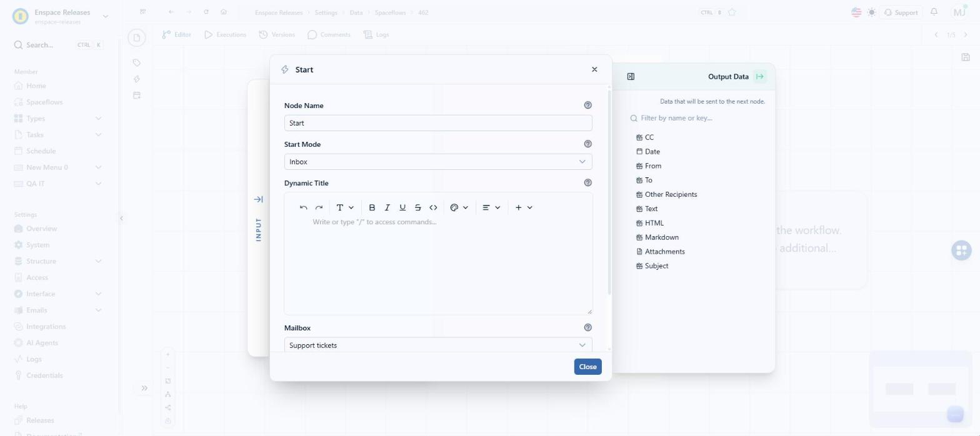Open the sidebar Search box
The image size is (980, 436).
pyautogui.click(x=59, y=45)
